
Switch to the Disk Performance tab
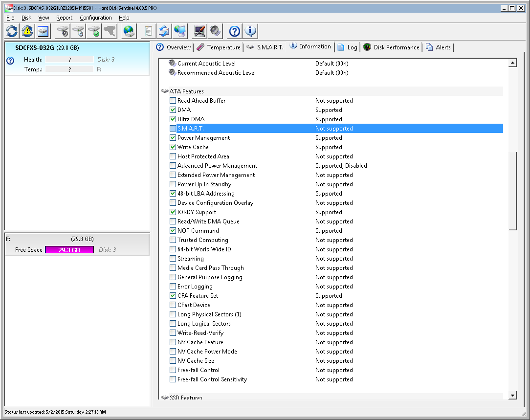[x=396, y=47]
